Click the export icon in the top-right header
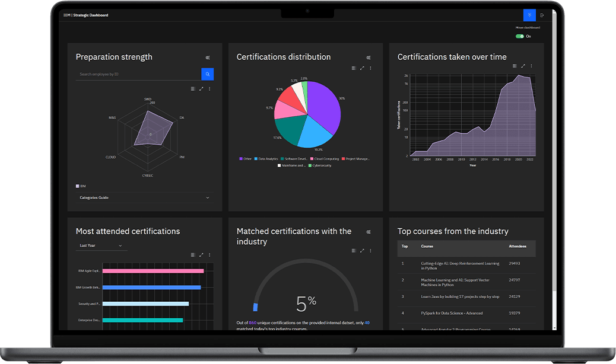Viewport: 616px width, 364px height. pos(542,15)
